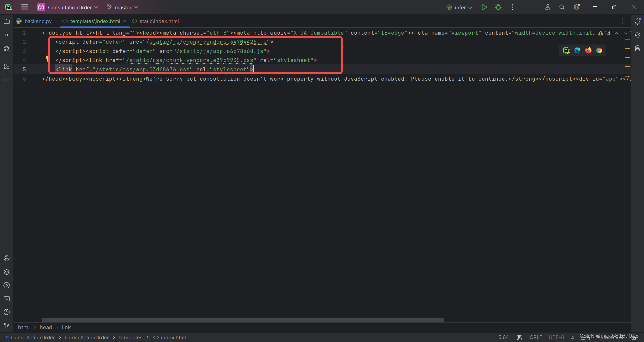Open the Services tool window

coord(7,285)
